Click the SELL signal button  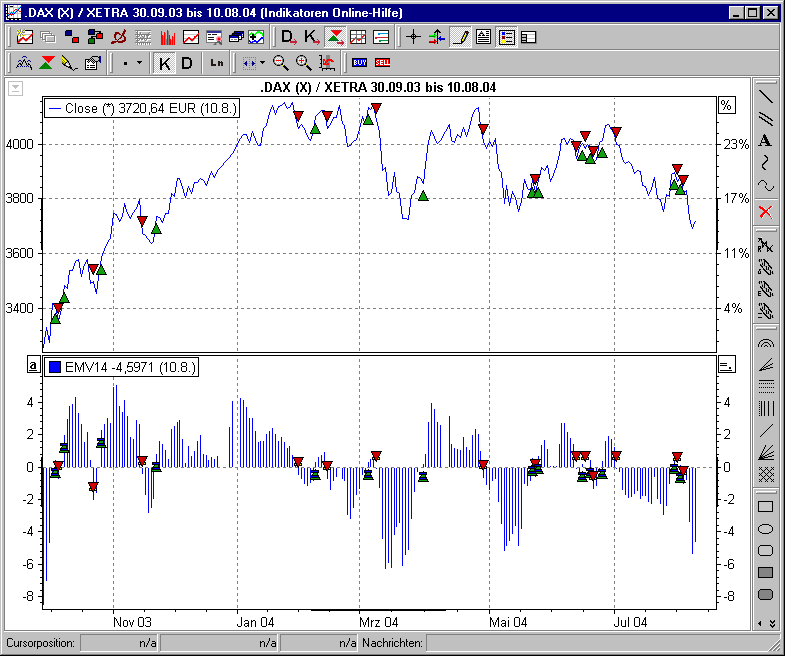(x=382, y=63)
